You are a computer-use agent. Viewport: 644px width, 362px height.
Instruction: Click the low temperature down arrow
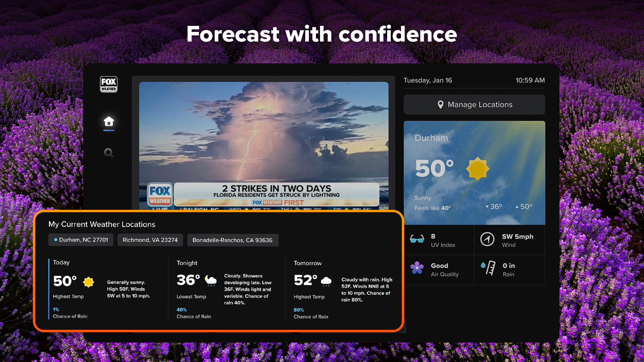(487, 206)
